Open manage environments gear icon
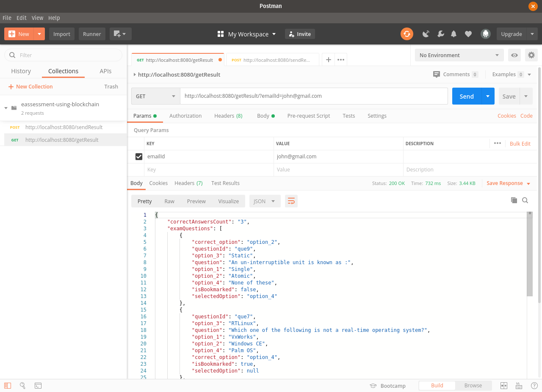Viewport: 542px width, 392px height. pyautogui.click(x=531, y=55)
